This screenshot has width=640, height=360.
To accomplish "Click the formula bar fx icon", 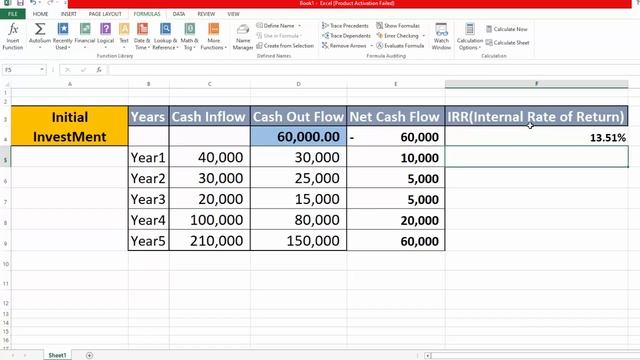I will [99, 70].
